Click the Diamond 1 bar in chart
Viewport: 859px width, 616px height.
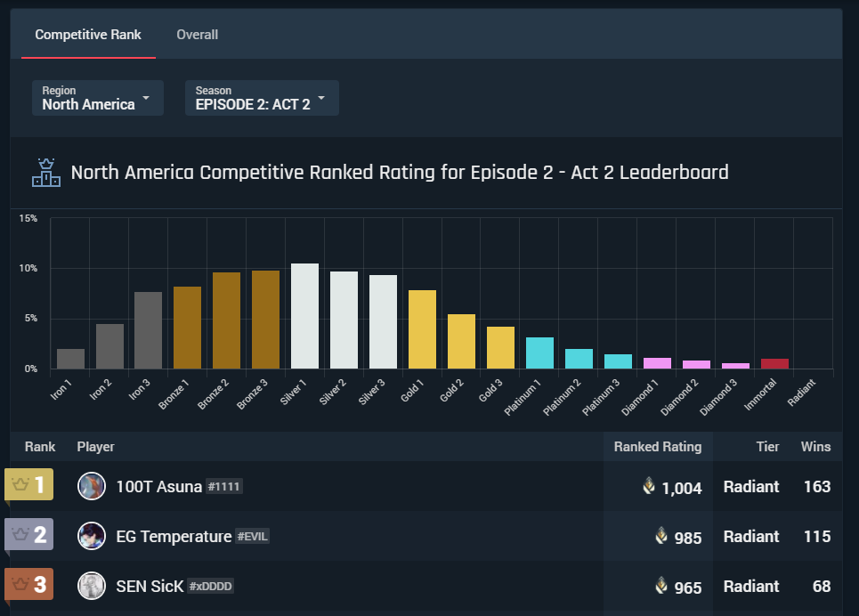click(658, 363)
